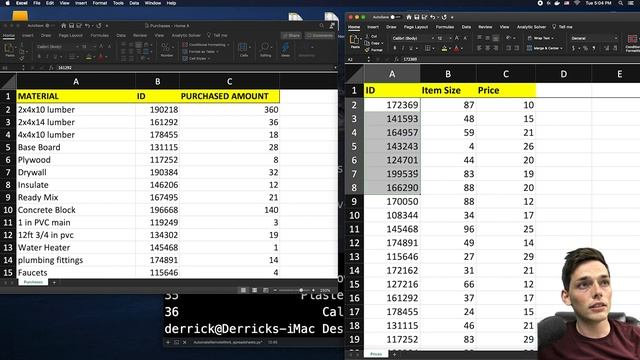Toggle AutoSave switch in Purchases window
Image resolution: width=640 pixels, height=360 pixels.
pyautogui.click(x=49, y=26)
